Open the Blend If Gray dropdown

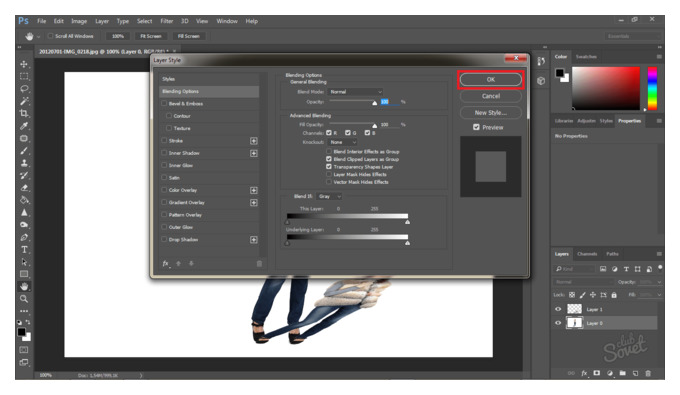pyautogui.click(x=329, y=196)
